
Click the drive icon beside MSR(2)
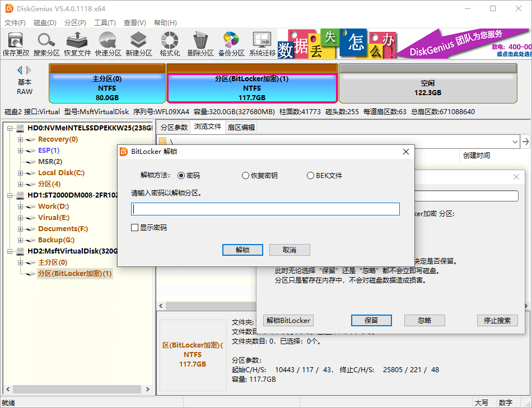31,162
